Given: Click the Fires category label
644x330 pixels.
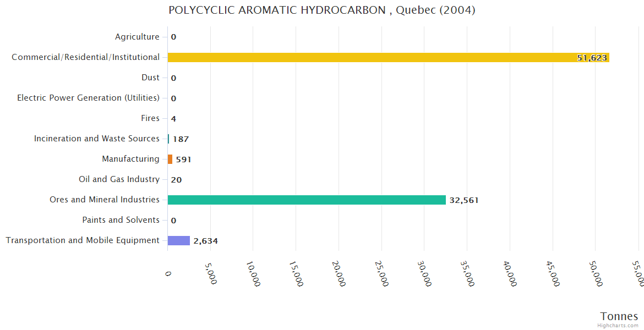Looking at the screenshot, I should point(150,118).
